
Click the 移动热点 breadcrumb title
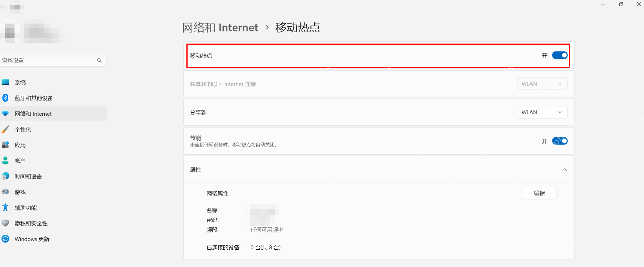click(297, 27)
